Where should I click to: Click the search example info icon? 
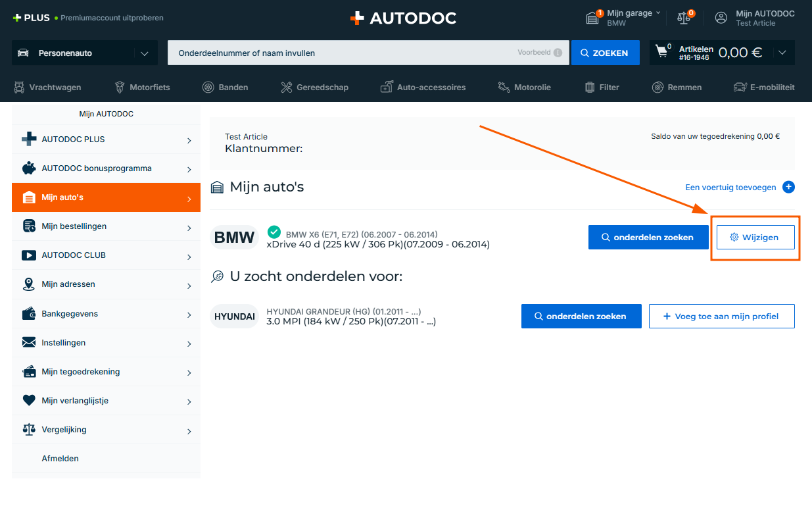558,53
